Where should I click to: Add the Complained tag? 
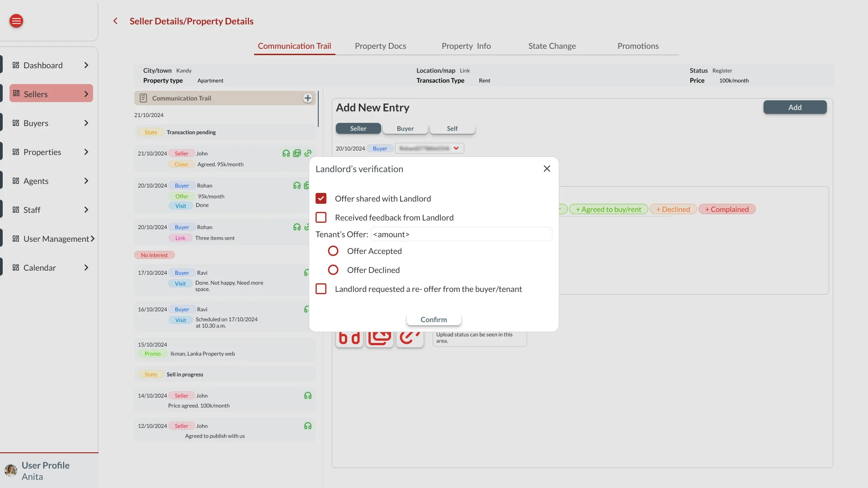click(x=727, y=209)
